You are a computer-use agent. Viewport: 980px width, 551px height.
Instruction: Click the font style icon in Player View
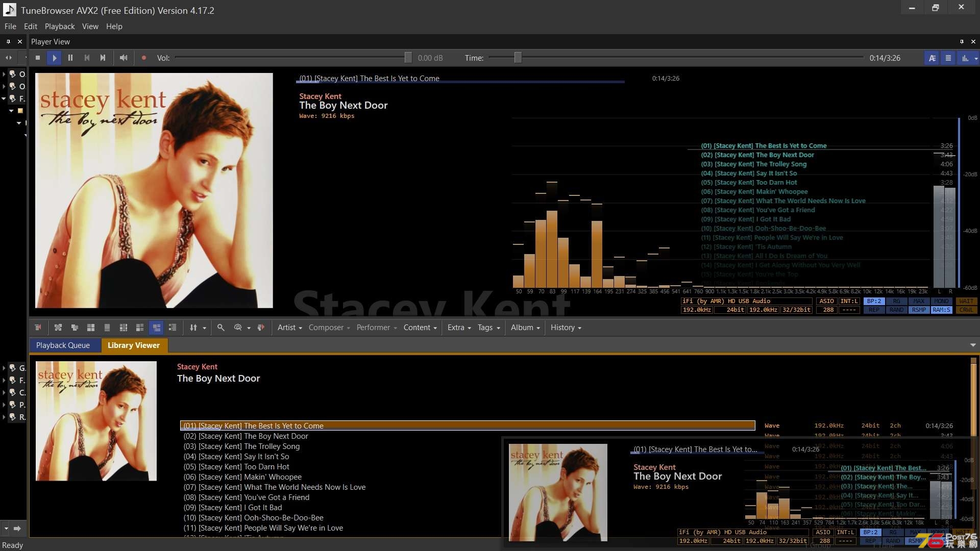tap(932, 58)
